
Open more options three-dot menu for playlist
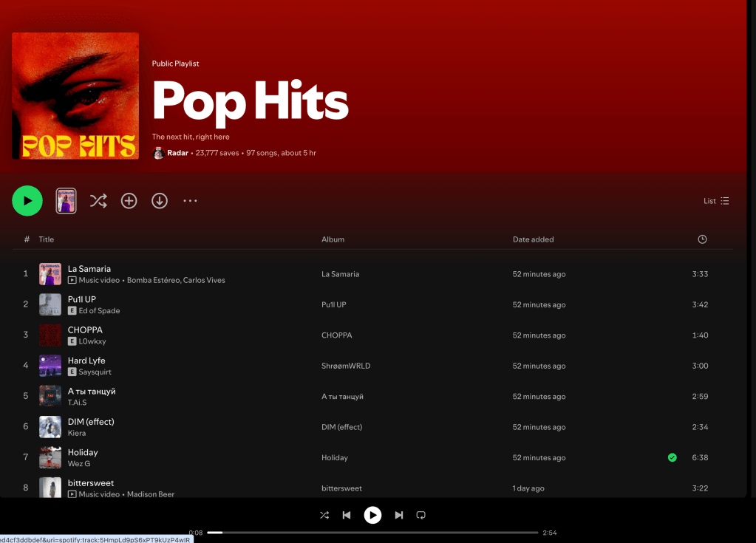click(190, 201)
